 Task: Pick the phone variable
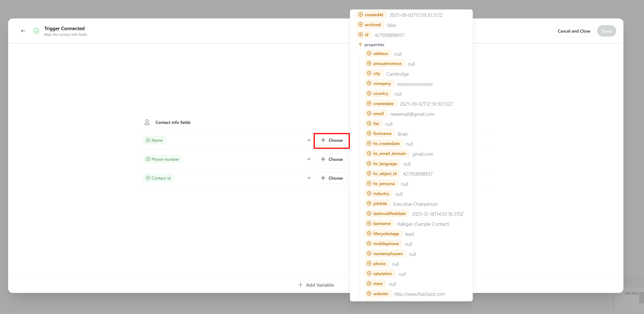(x=377, y=264)
